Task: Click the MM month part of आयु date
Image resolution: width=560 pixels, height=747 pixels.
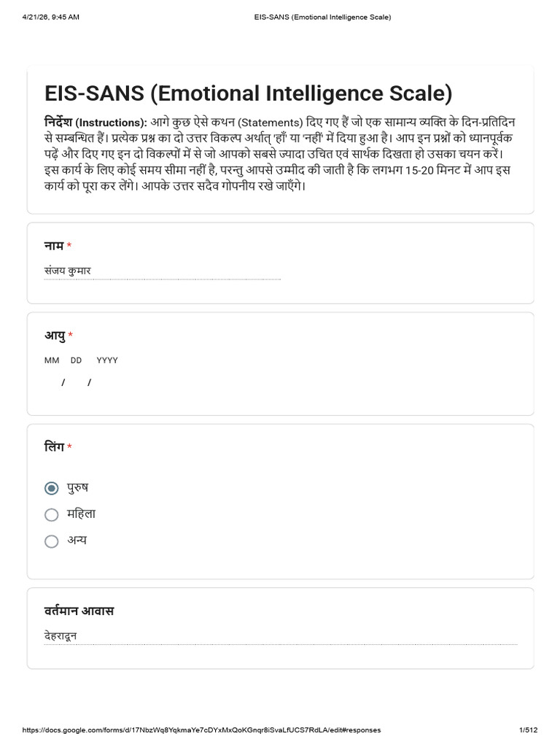Action: 52,382
